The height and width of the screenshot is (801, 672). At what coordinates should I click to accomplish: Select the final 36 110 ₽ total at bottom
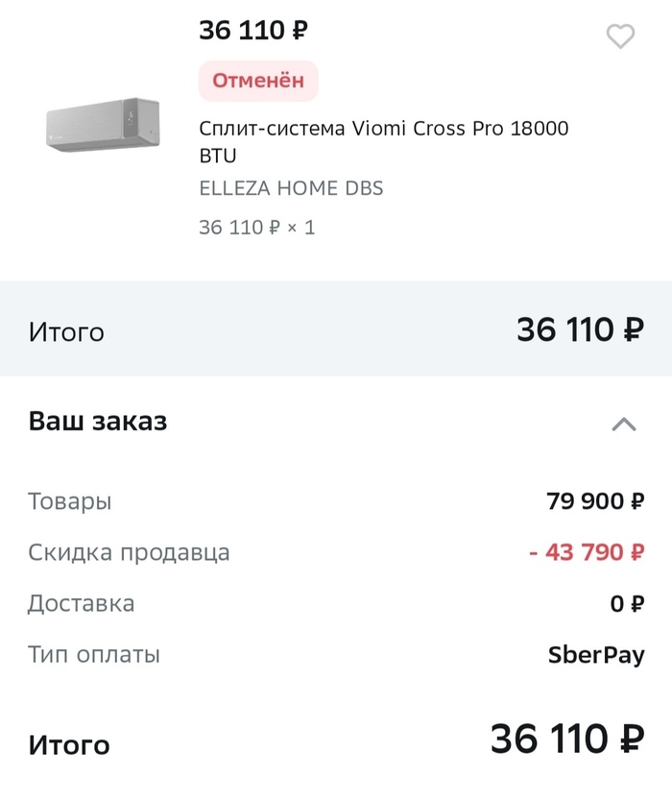566,740
